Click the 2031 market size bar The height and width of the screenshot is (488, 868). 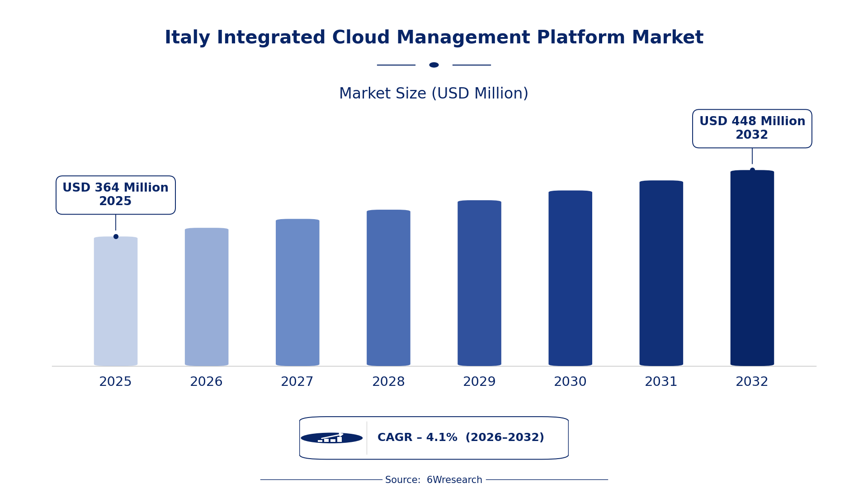[x=661, y=273]
